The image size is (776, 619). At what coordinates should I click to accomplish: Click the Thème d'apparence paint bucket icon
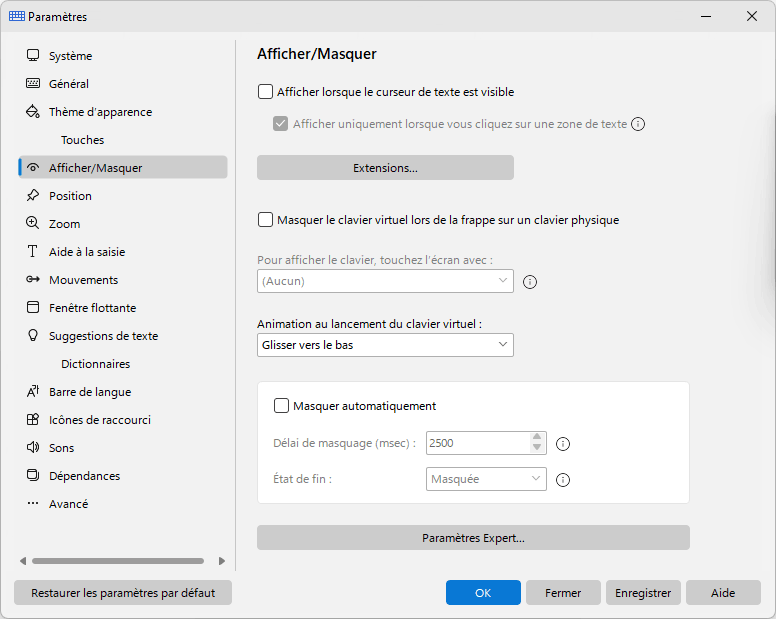pos(33,111)
